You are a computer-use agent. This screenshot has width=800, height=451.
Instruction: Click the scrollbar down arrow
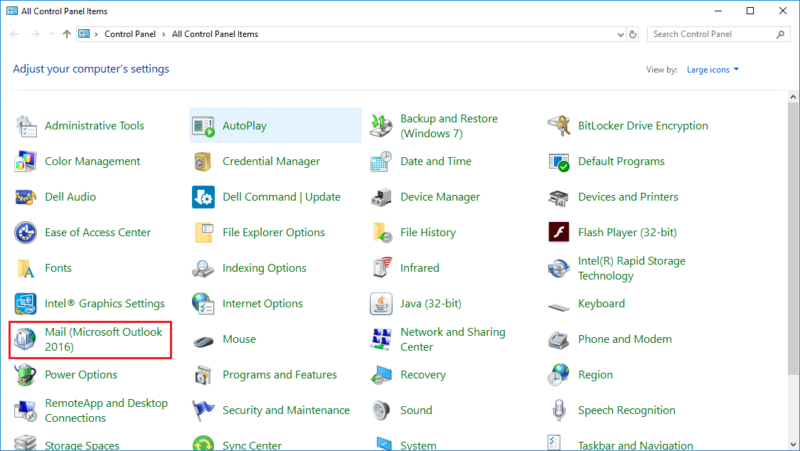click(793, 444)
